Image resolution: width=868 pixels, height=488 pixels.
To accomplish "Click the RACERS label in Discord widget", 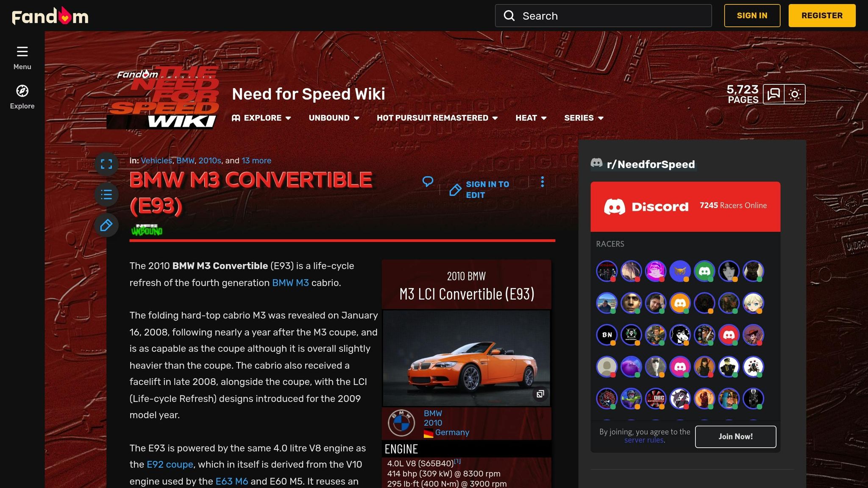I will tap(610, 244).
